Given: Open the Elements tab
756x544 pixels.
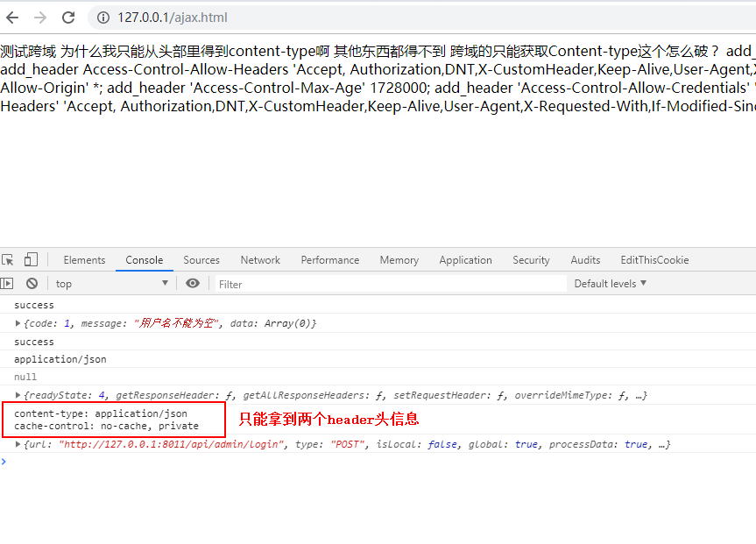Looking at the screenshot, I should point(84,260).
